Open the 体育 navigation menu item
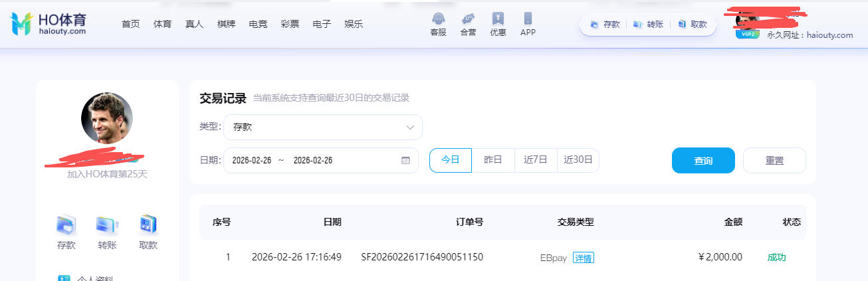This screenshot has height=281, width=868. click(162, 24)
